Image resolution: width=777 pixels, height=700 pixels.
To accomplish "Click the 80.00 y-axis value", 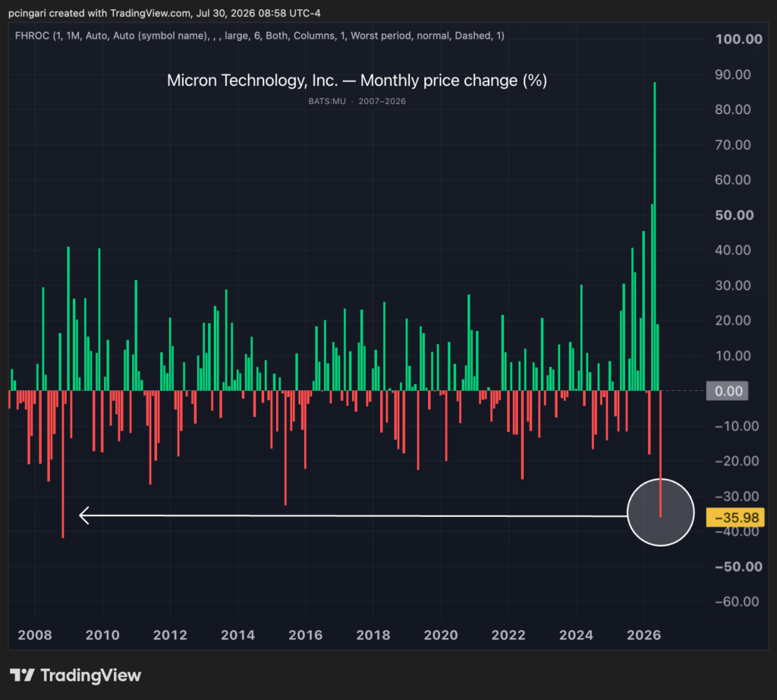I will (732, 109).
